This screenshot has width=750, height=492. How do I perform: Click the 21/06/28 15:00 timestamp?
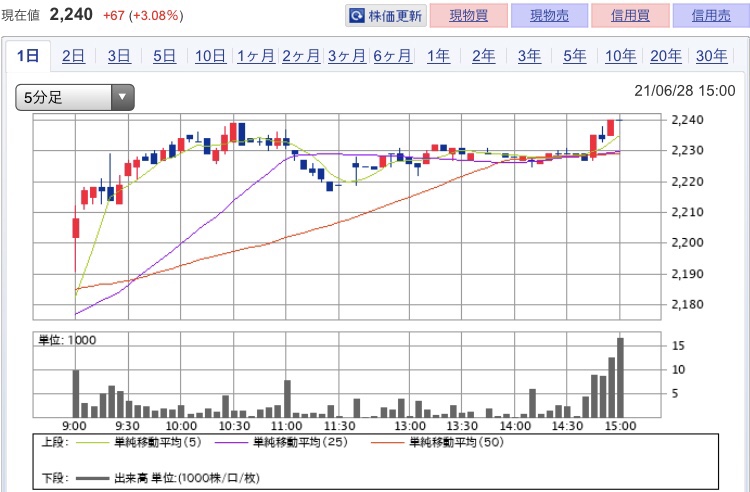tap(684, 90)
